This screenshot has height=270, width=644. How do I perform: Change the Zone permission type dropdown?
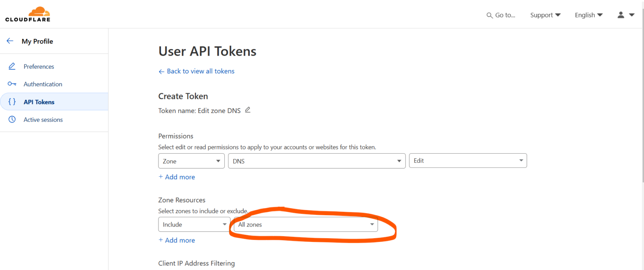click(x=191, y=161)
